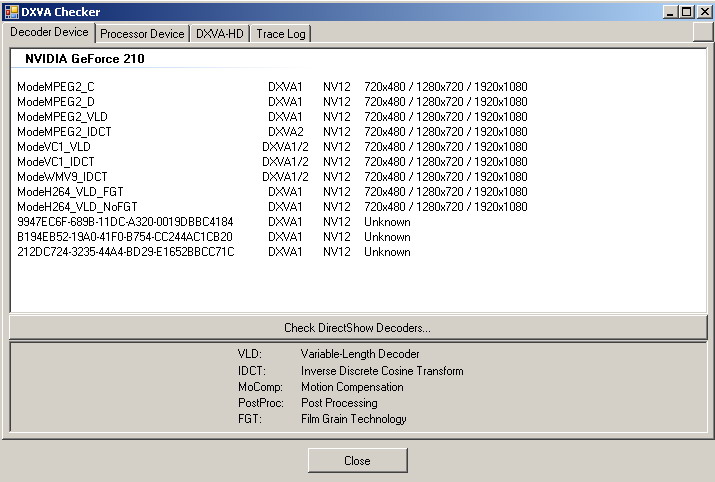
Task: Click the DXVA Checker app icon in title bar
Action: point(11,11)
